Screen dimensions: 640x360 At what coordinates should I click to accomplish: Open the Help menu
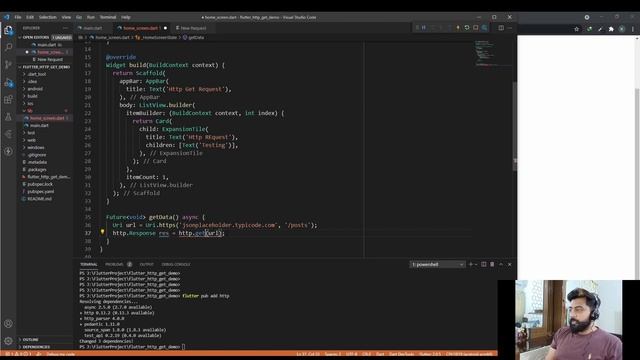[x=126, y=17]
